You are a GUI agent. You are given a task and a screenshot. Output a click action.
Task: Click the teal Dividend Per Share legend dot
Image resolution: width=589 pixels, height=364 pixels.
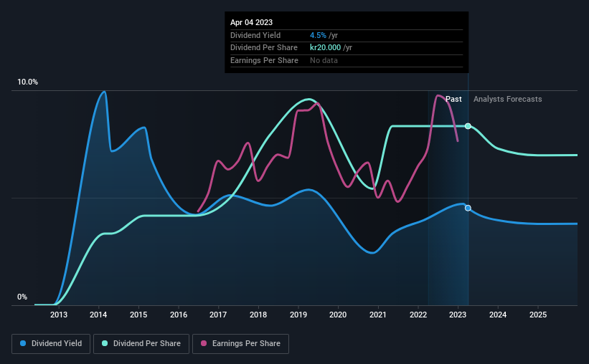pos(105,343)
